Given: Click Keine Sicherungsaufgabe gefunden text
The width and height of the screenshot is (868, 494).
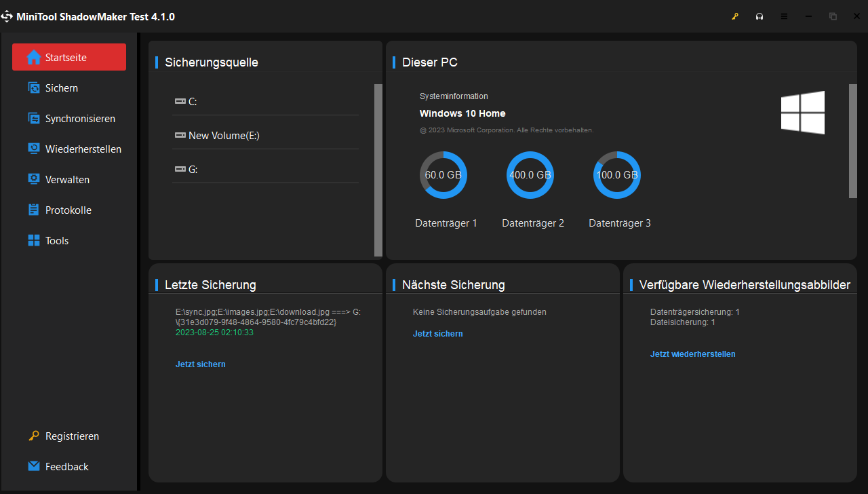Looking at the screenshot, I should pyautogui.click(x=479, y=312).
